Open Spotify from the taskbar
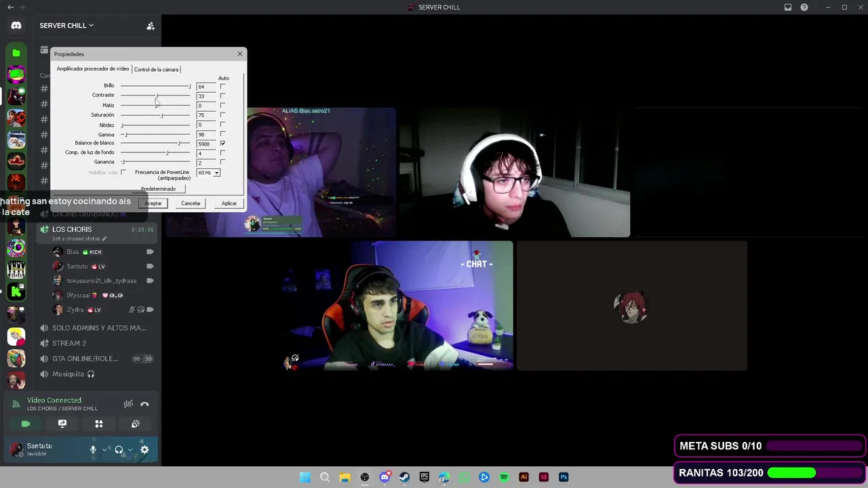 tap(504, 477)
